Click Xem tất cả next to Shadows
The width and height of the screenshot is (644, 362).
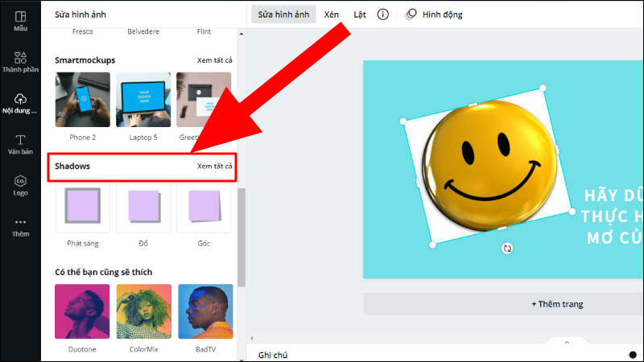214,167
